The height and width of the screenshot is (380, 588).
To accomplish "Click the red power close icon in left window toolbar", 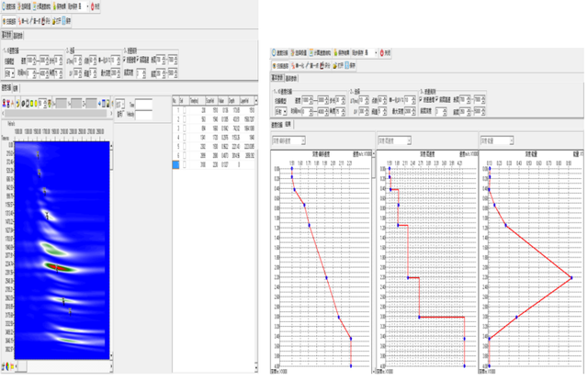I will point(95,6).
